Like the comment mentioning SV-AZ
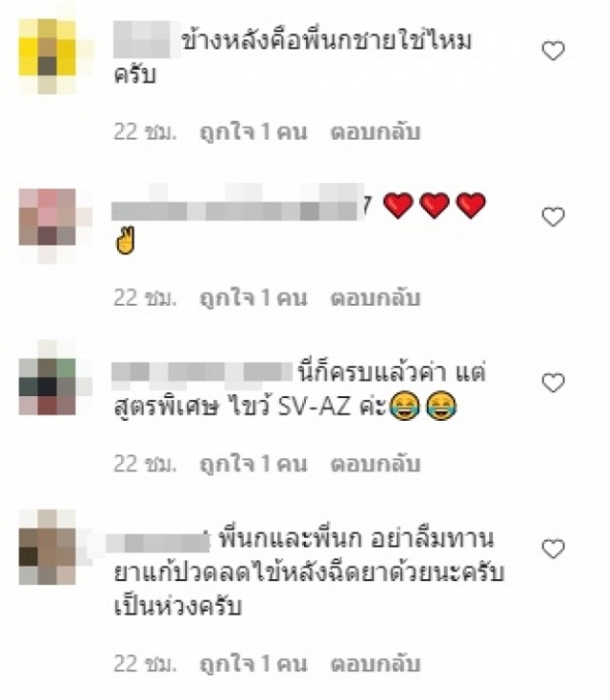This screenshot has width=610, height=700. pyautogui.click(x=553, y=383)
